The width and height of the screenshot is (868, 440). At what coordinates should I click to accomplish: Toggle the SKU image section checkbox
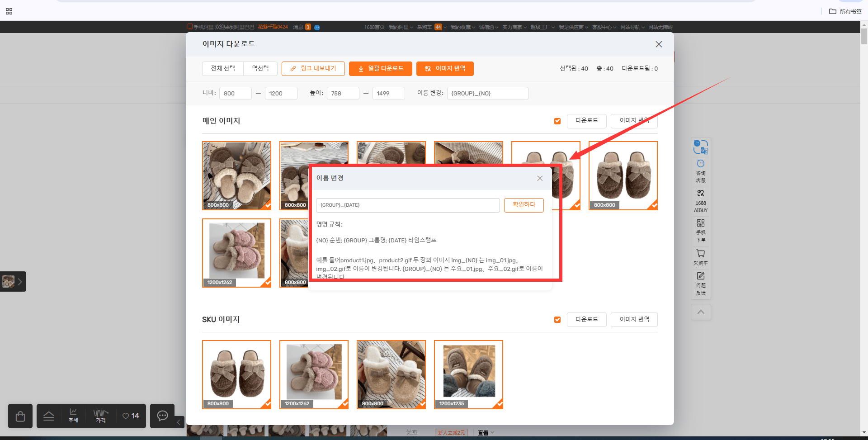click(x=557, y=320)
